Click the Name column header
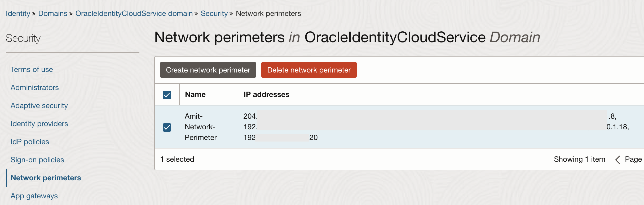This screenshot has width=644, height=205. pyautogui.click(x=195, y=95)
